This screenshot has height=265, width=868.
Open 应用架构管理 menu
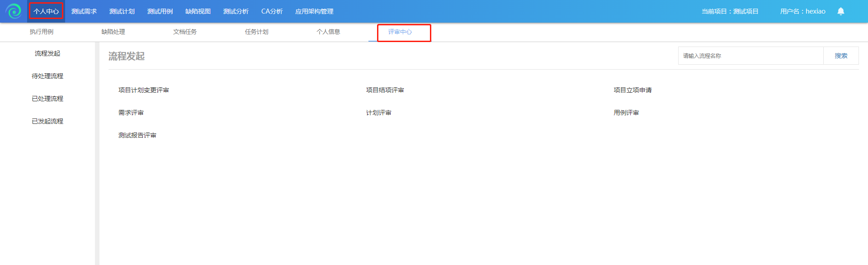[314, 11]
